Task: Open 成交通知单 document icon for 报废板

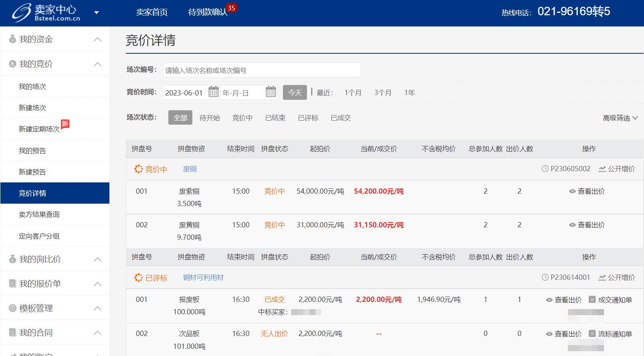Action: pyautogui.click(x=592, y=299)
